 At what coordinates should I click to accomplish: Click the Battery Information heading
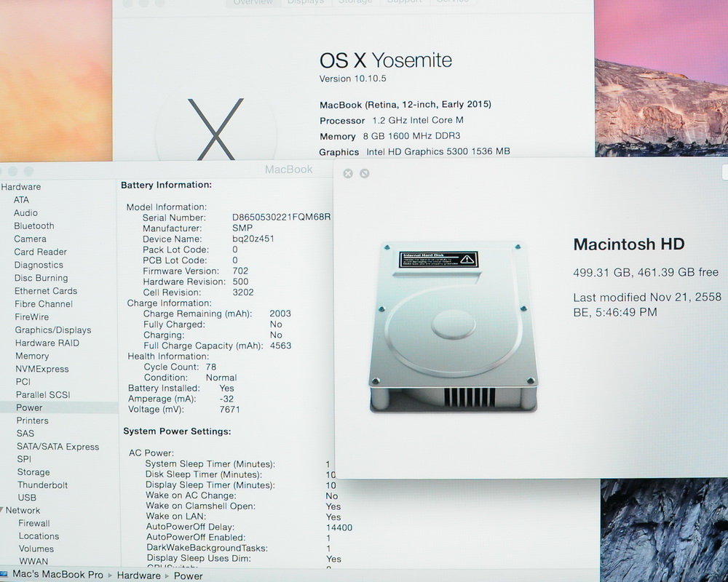[x=166, y=185]
